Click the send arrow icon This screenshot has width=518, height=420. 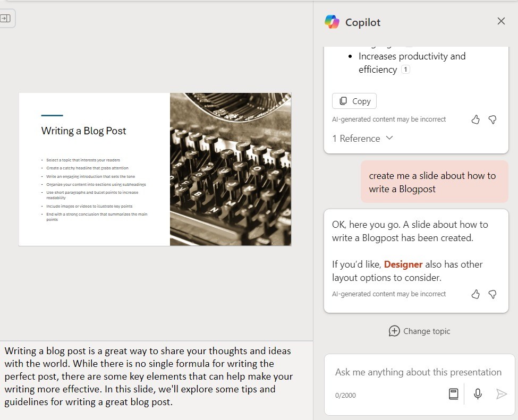(501, 393)
